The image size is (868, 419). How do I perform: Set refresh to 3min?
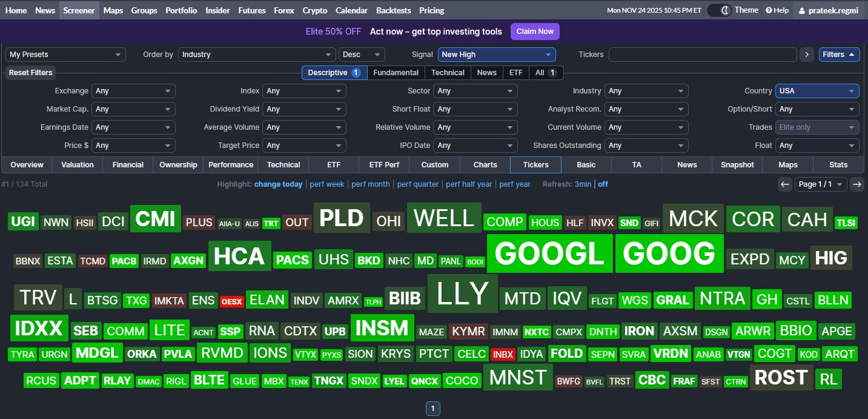coord(583,184)
